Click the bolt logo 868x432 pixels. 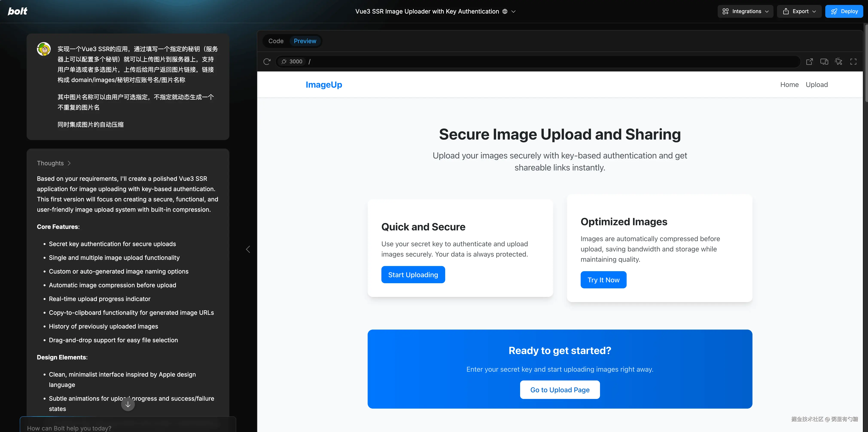(x=18, y=11)
